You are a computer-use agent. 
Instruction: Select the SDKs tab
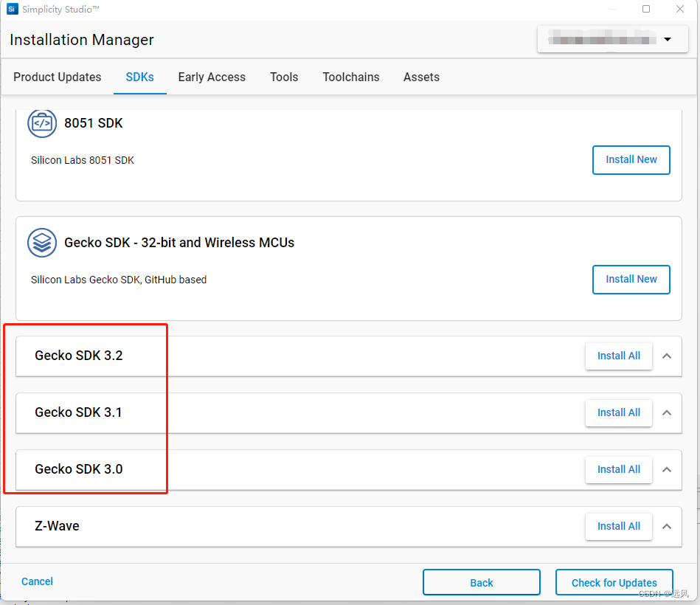tap(140, 77)
